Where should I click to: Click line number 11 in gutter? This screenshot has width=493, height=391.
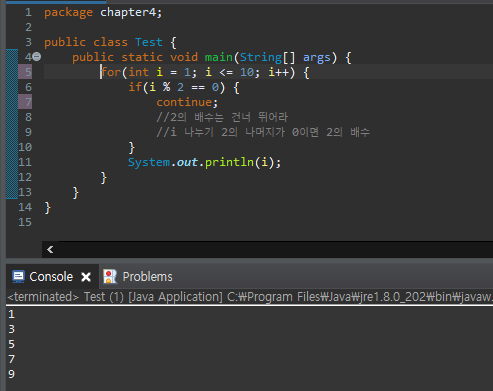click(x=25, y=162)
